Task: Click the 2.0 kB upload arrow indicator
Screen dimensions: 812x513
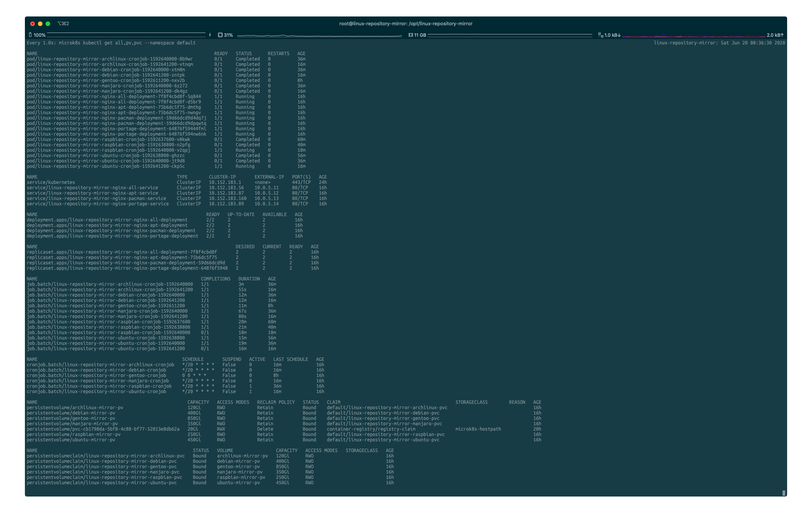Action: pos(775,35)
